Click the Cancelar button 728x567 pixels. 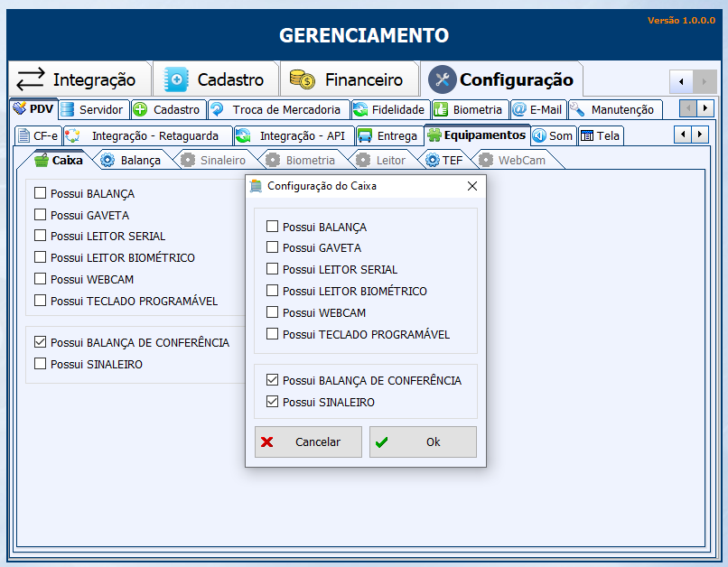coord(308,442)
